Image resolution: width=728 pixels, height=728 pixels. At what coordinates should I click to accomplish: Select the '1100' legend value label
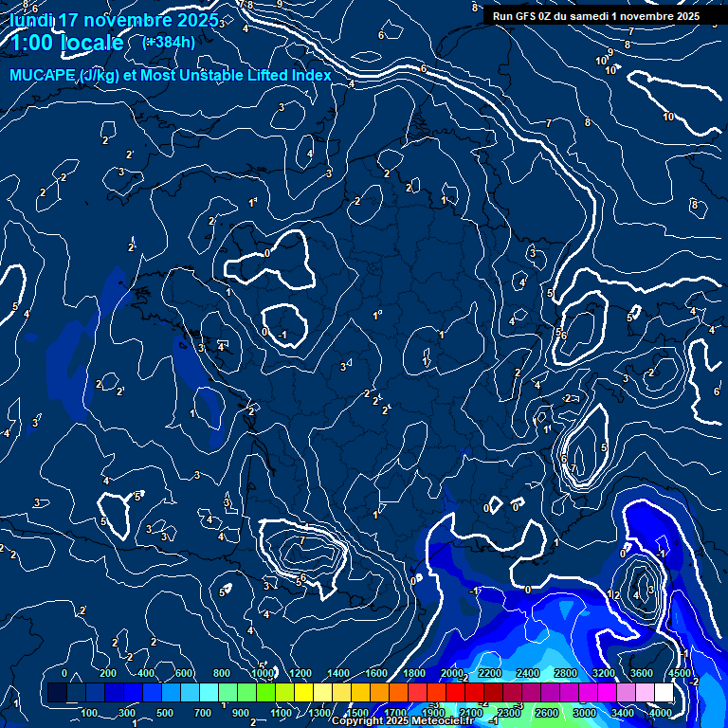coord(281,713)
